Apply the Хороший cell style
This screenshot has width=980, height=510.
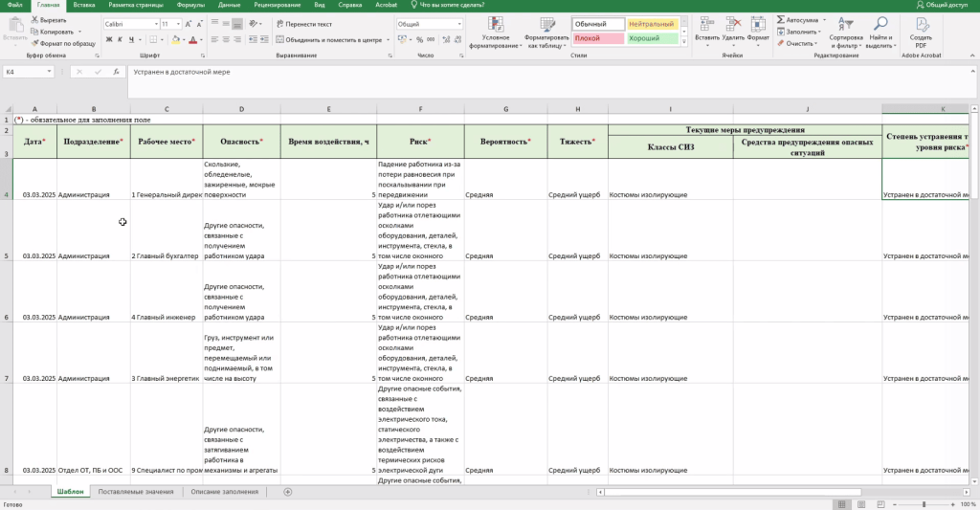(651, 38)
